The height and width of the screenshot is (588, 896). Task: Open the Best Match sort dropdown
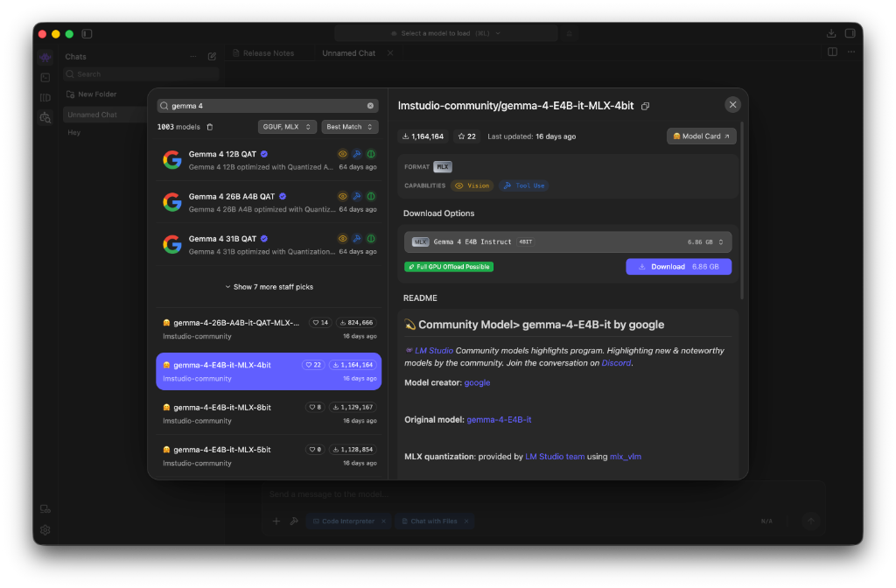click(350, 127)
